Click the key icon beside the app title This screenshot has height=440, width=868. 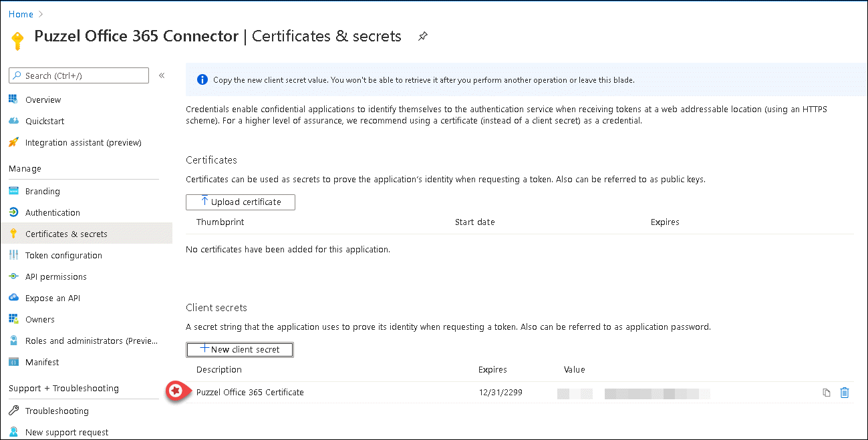click(17, 40)
